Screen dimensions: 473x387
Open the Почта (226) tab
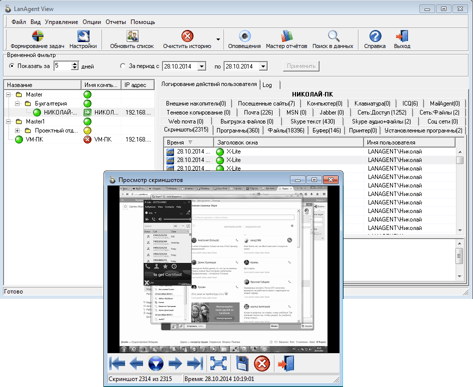[258, 113]
